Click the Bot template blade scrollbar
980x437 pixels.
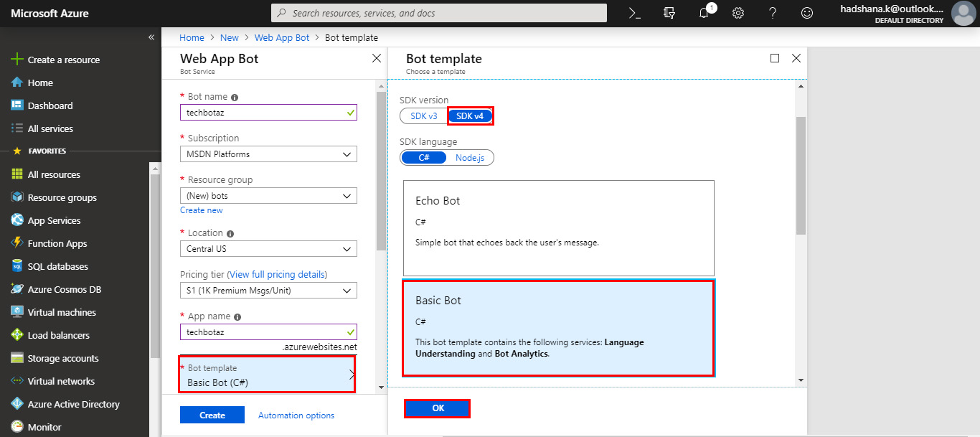point(801,176)
